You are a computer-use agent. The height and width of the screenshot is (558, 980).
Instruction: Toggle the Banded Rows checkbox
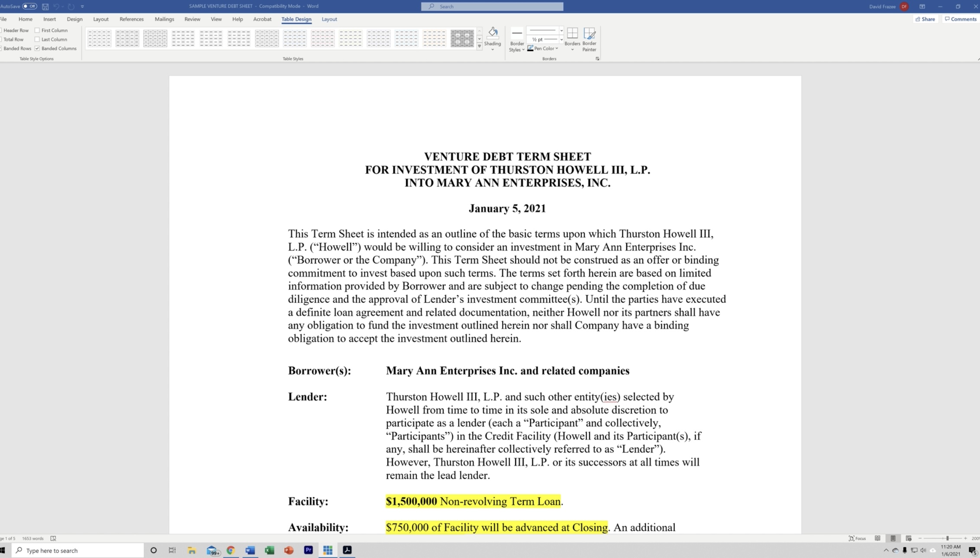pyautogui.click(x=1, y=48)
